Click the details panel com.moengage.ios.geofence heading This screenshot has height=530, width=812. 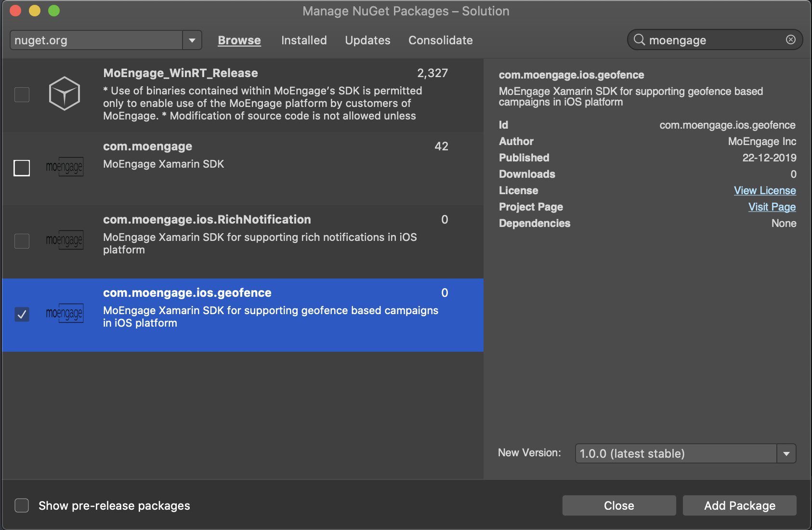[571, 75]
